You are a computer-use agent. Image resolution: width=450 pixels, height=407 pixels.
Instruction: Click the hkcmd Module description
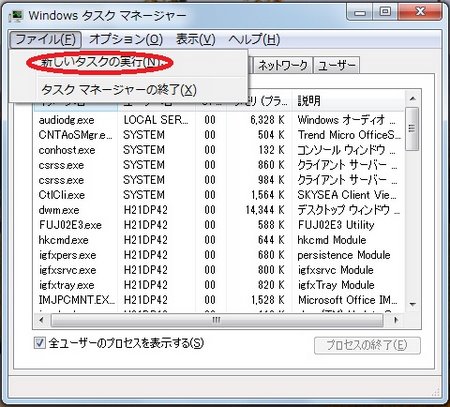[x=332, y=240]
